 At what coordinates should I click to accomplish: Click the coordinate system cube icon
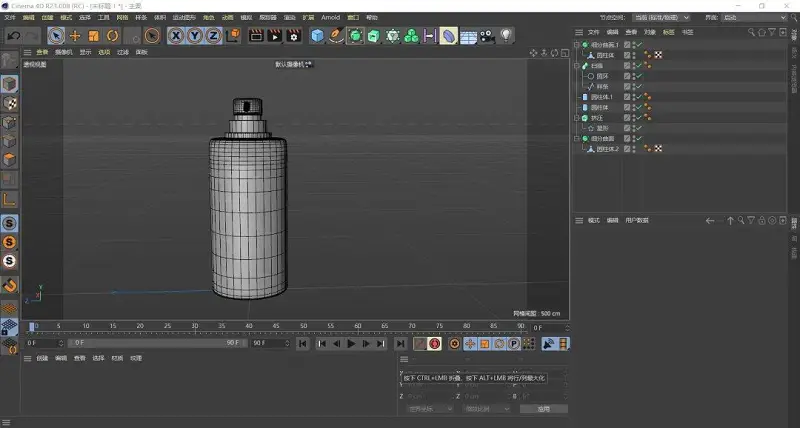pos(233,35)
